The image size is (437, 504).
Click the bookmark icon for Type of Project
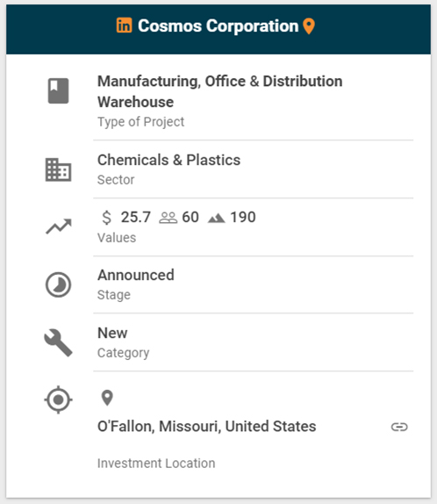pyautogui.click(x=58, y=90)
